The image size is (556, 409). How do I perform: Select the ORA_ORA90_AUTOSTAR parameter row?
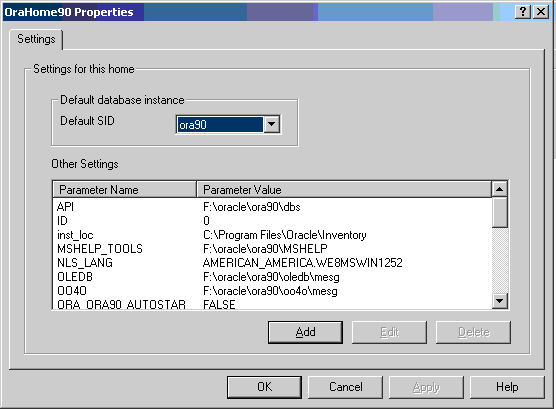click(x=272, y=304)
